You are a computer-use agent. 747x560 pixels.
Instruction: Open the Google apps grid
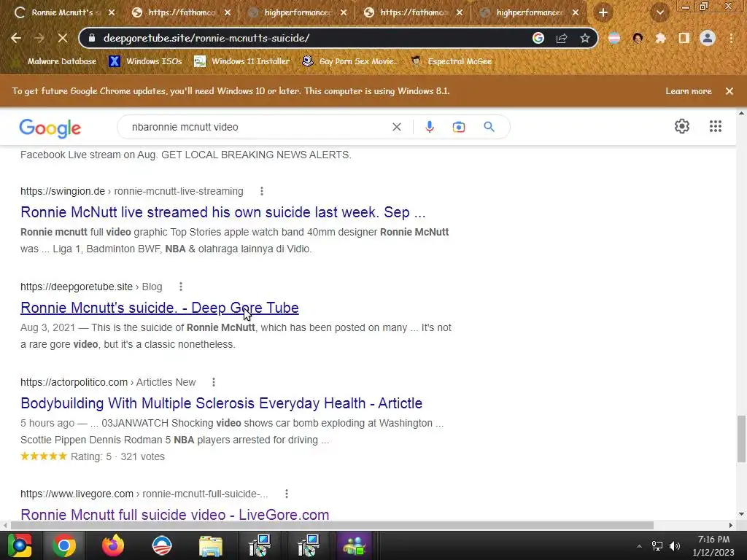coord(716,126)
